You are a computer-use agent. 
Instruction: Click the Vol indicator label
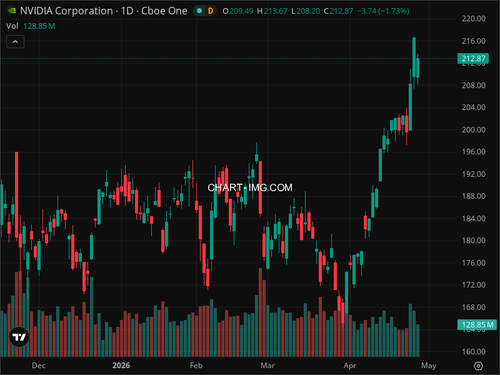click(12, 26)
